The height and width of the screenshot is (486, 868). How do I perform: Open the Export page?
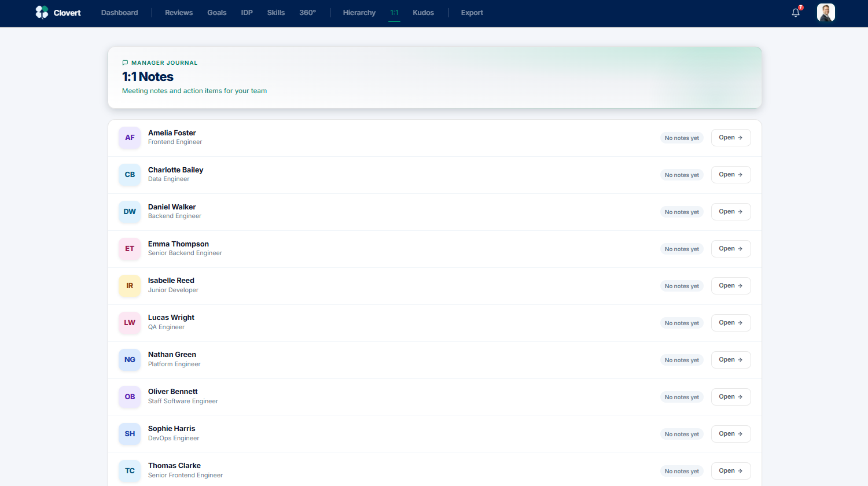point(472,13)
